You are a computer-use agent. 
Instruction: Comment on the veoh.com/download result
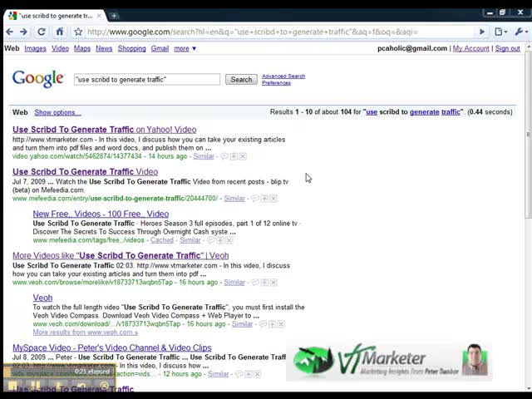point(263,324)
